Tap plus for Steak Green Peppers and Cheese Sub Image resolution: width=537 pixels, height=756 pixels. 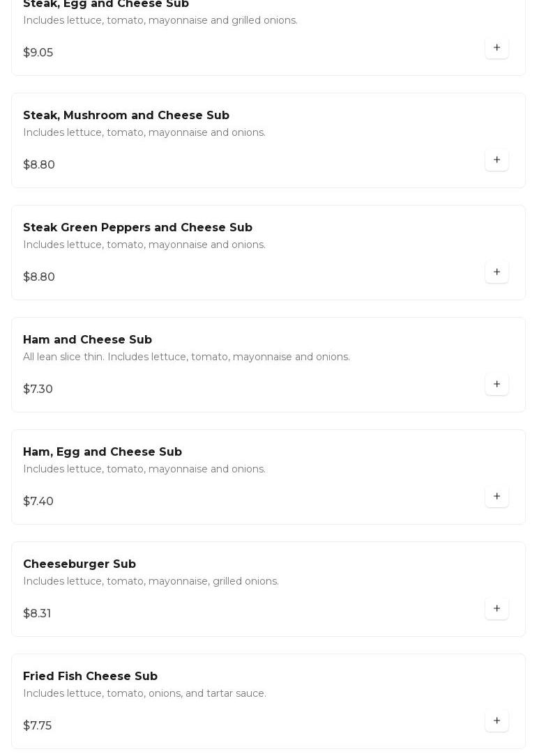497,272
